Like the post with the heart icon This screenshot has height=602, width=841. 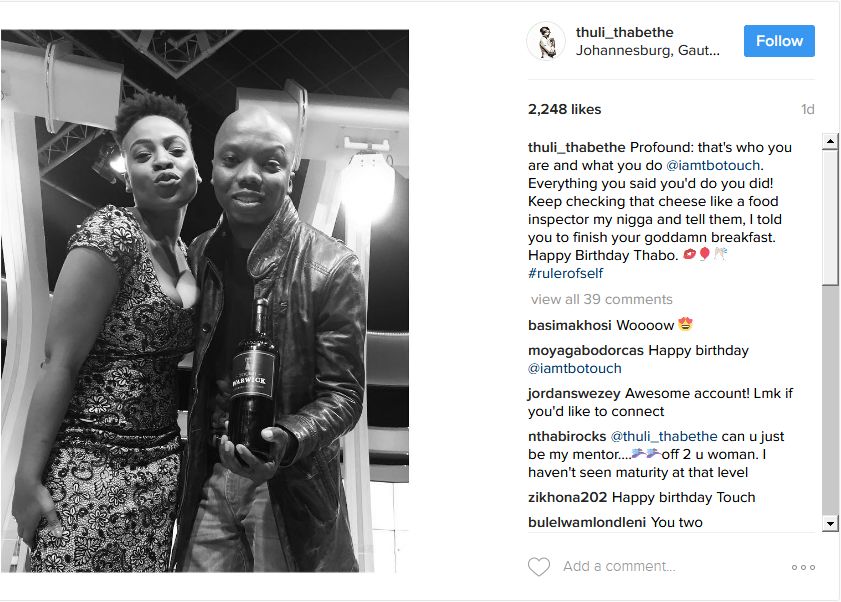(x=538, y=567)
